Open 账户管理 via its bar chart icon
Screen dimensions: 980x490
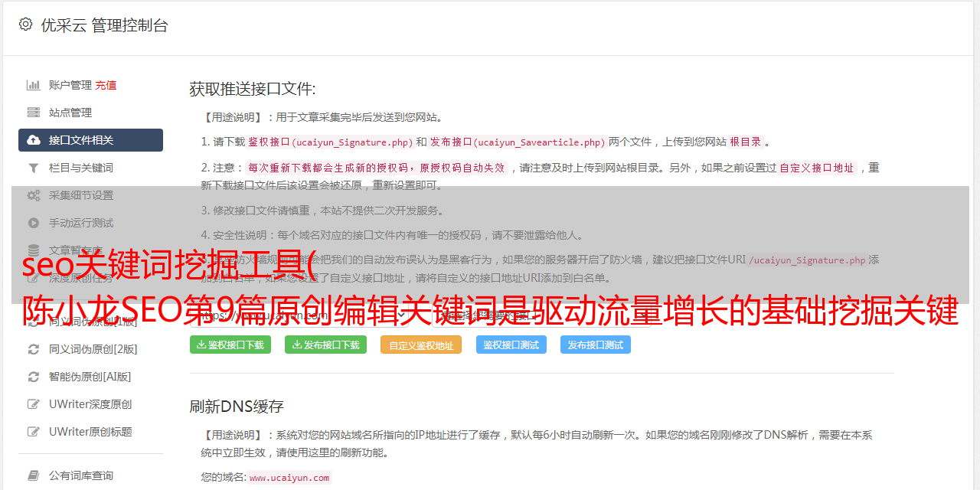[34, 85]
